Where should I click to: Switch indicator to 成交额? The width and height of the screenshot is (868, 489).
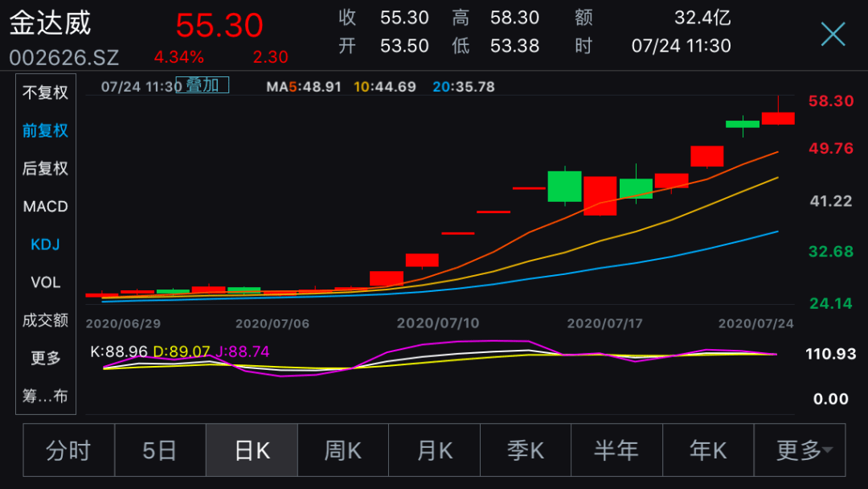pyautogui.click(x=45, y=320)
